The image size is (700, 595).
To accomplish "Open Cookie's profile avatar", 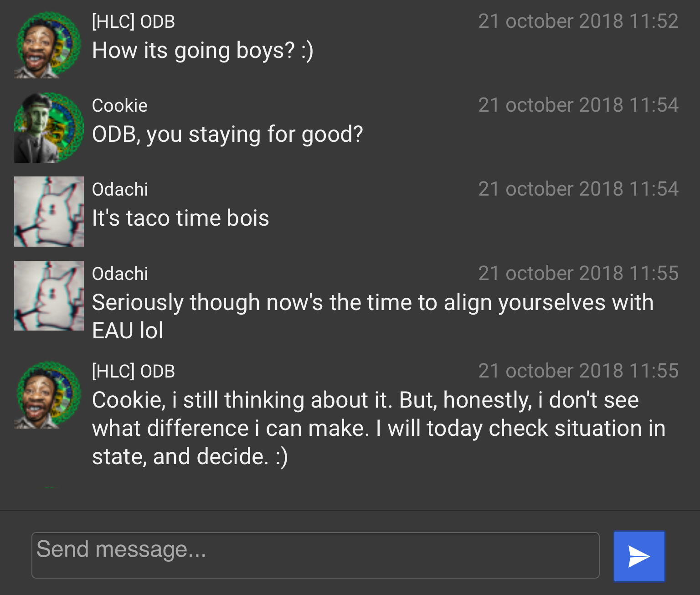I will 49,128.
